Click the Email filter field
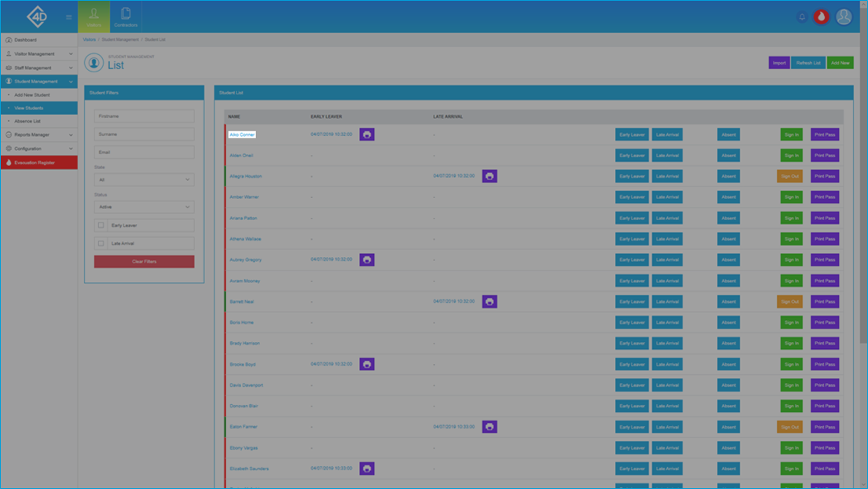The height and width of the screenshot is (489, 868). click(144, 152)
